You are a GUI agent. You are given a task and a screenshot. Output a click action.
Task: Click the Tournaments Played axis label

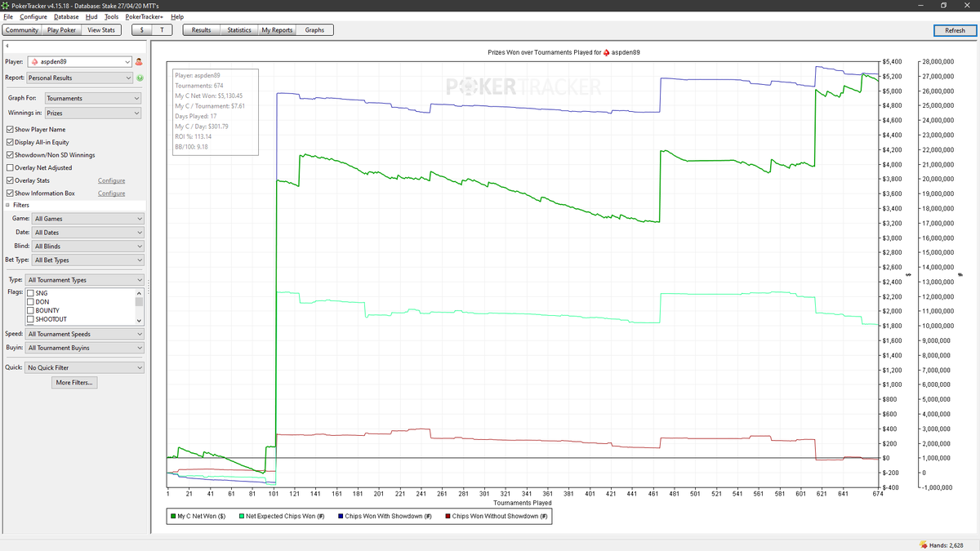[x=523, y=504]
